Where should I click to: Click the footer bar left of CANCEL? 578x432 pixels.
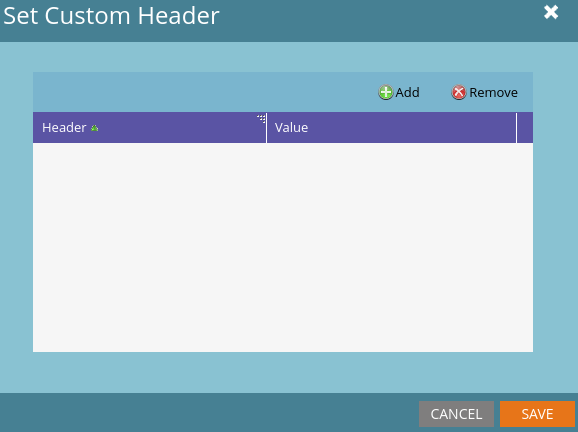point(208,412)
